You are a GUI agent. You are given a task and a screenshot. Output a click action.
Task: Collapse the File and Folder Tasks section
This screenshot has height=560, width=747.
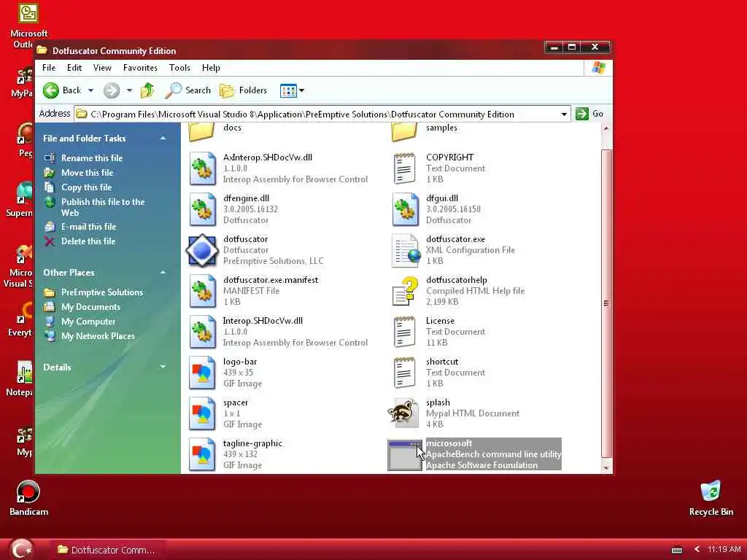pyautogui.click(x=163, y=138)
